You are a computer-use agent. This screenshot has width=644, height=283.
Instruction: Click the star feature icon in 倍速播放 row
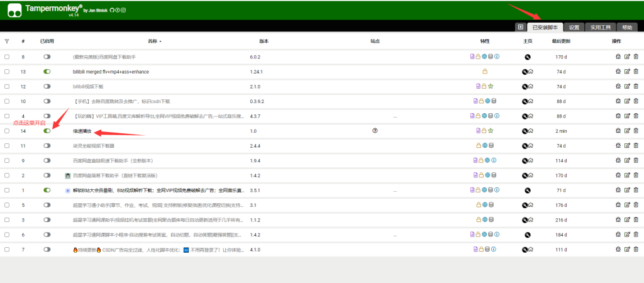click(491, 131)
